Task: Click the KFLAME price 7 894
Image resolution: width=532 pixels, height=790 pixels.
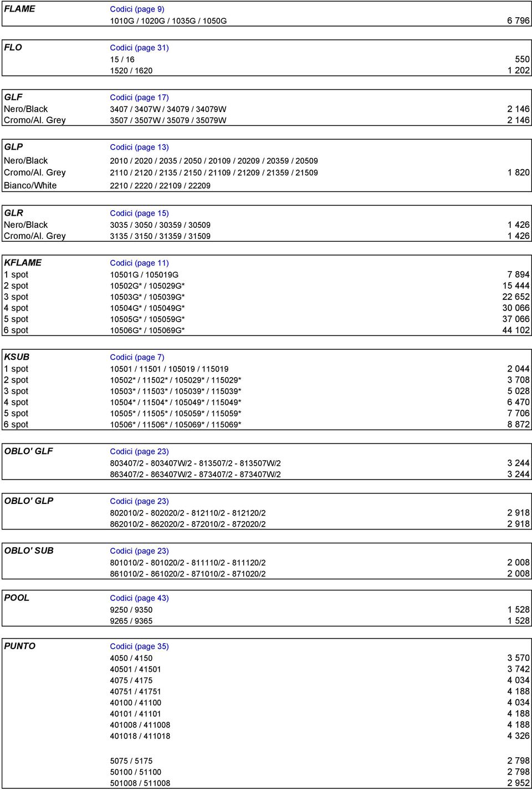Action: pos(518,275)
